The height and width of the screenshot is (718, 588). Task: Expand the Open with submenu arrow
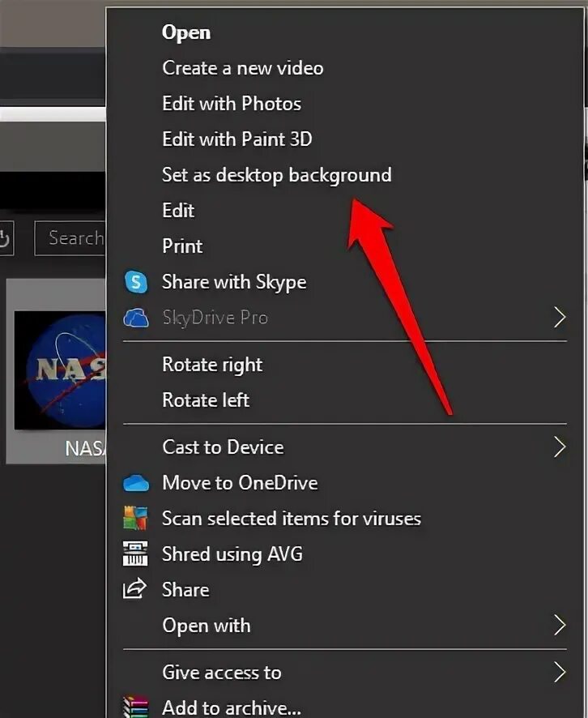coord(559,626)
